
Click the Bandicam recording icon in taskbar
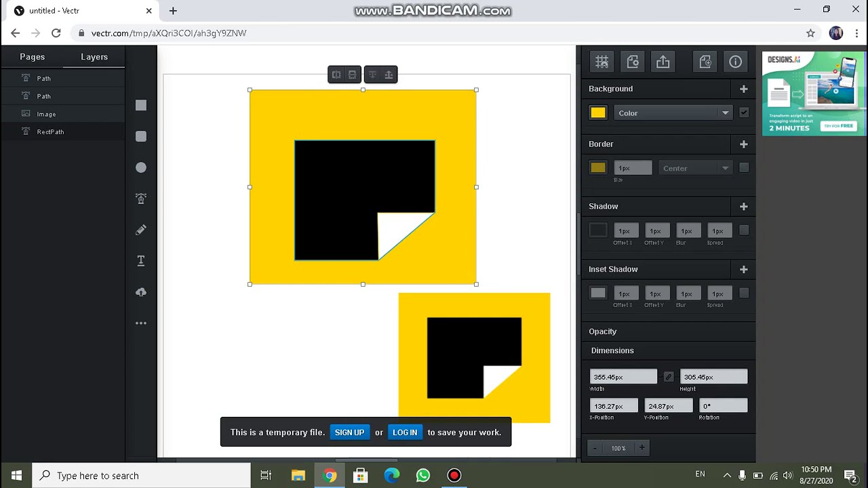click(x=454, y=475)
